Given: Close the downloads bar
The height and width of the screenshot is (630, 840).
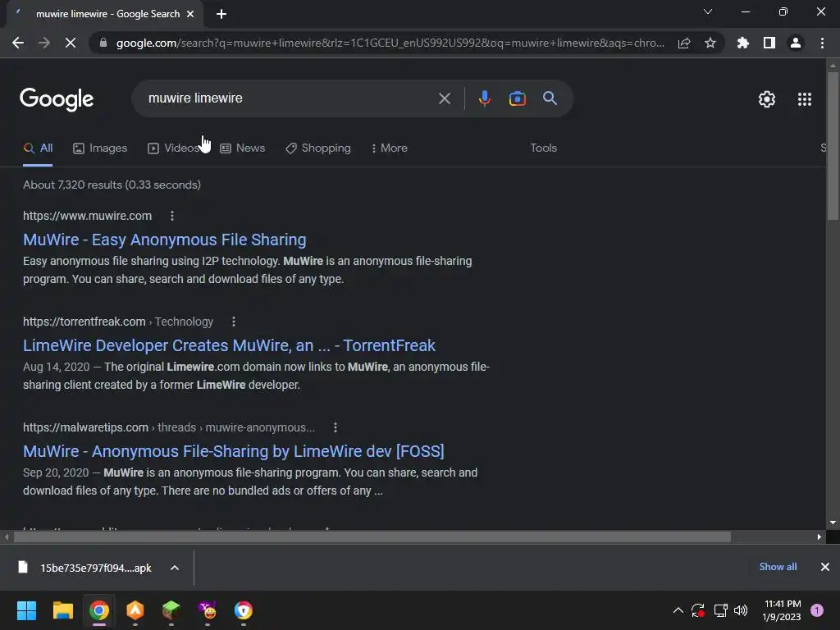Looking at the screenshot, I should coord(825,567).
